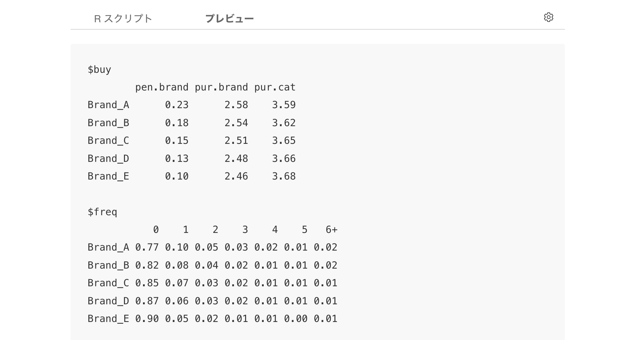Click the pen.brand column header
Viewport: 644px width, 340px height.
click(x=162, y=87)
